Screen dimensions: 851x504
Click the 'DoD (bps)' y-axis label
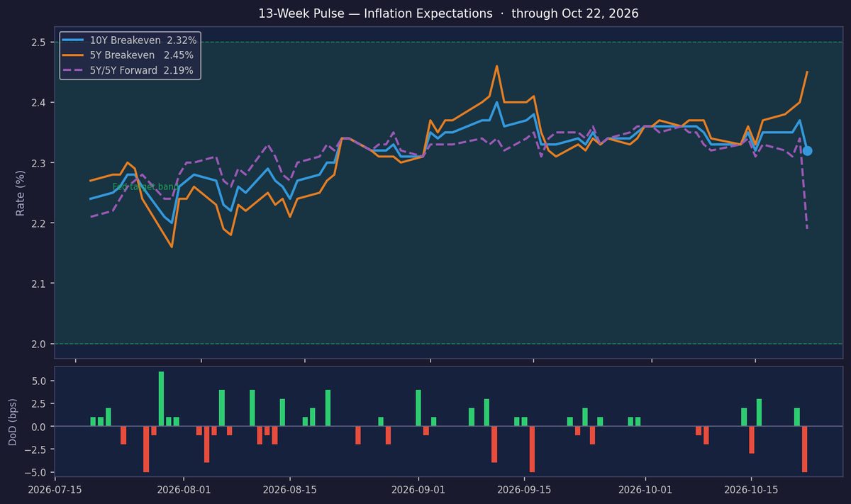[13, 422]
